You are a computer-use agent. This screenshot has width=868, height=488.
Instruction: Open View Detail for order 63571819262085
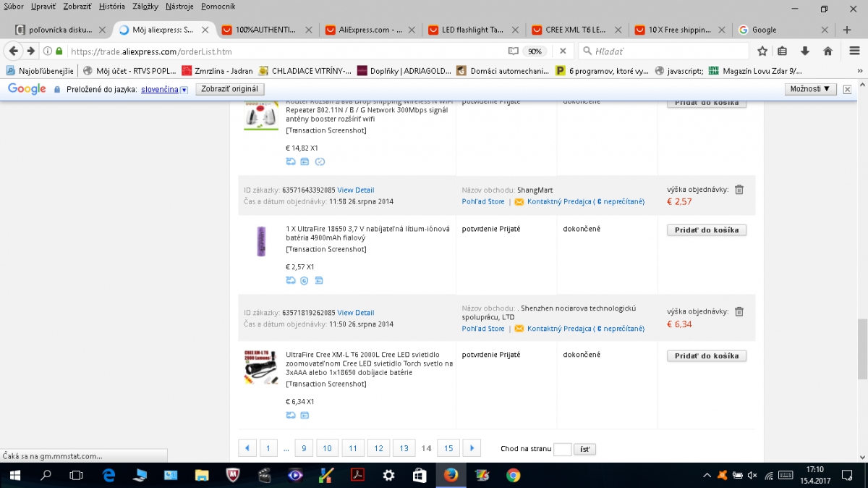click(356, 313)
